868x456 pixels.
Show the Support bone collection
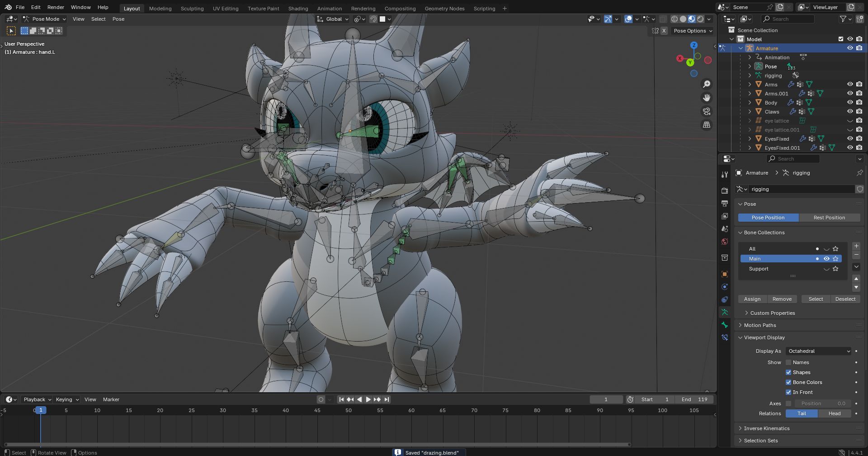[826, 269]
